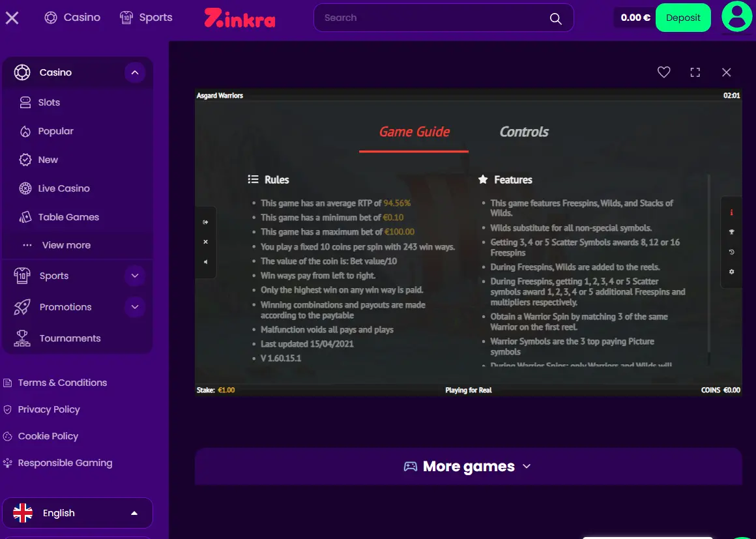The width and height of the screenshot is (756, 539).
Task: Expand the Sports sidebar section
Action: pos(135,276)
